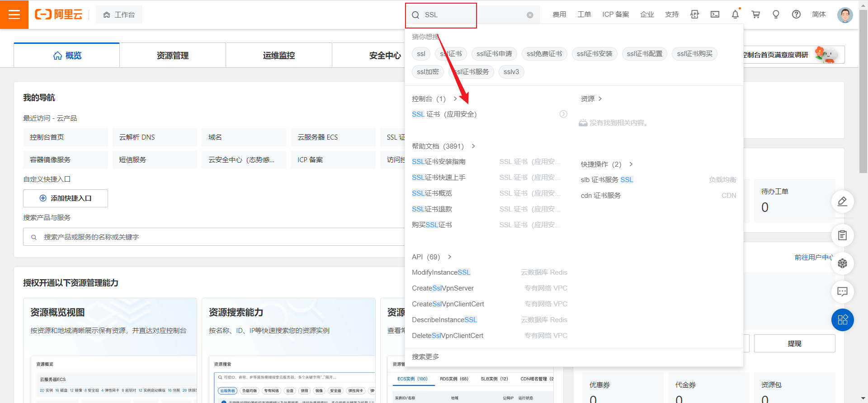Viewport: 868px width, 403px height.
Task: Open the 控制台首页 shortcut
Action: point(66,137)
